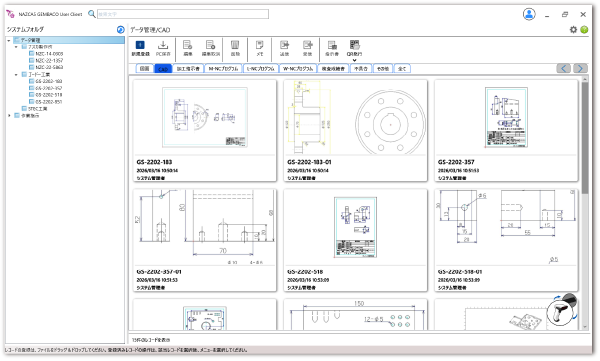Click the search magnifier icon in title bar
This screenshot has height=361, width=600.
pos(91,14)
